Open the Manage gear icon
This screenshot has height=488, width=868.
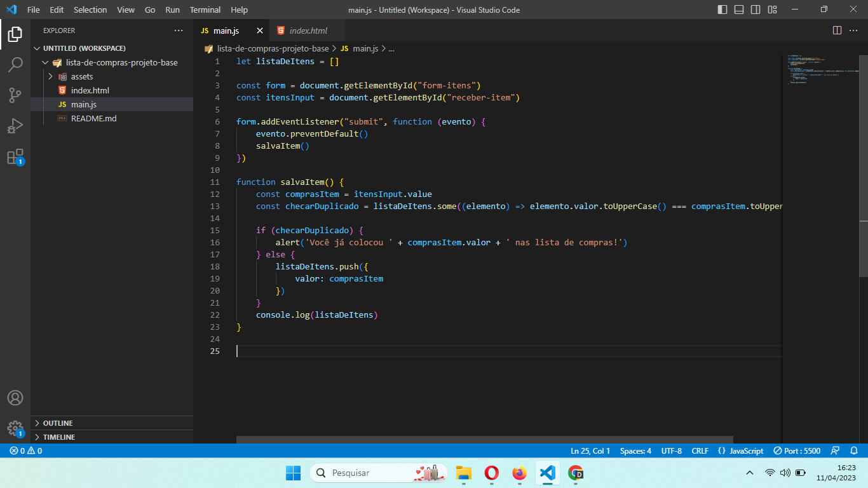(15, 428)
